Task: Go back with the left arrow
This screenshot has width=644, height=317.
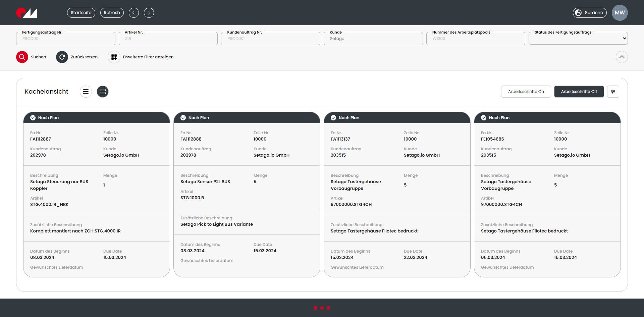Action: coord(133,13)
